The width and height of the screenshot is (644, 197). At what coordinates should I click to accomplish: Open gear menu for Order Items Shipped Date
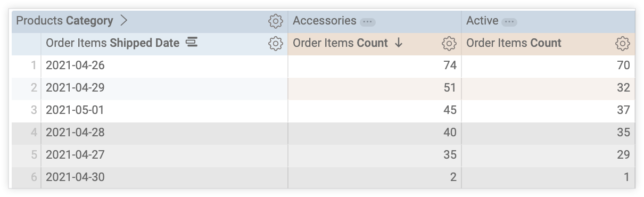pyautogui.click(x=275, y=44)
